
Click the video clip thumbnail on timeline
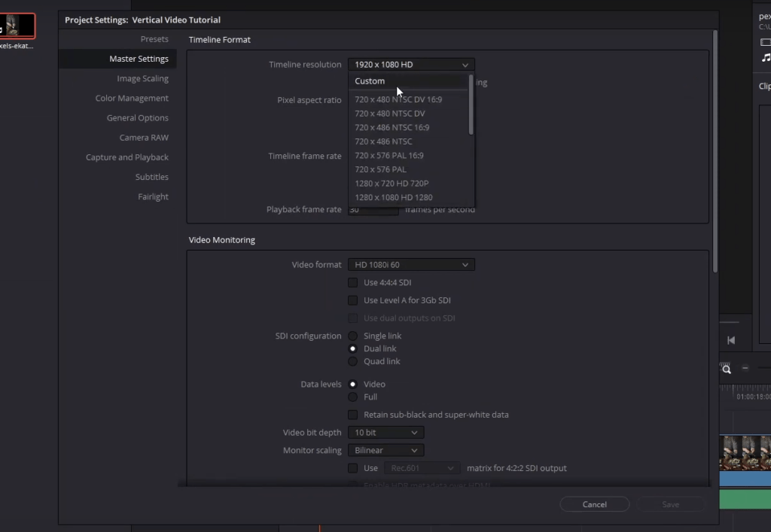[x=745, y=452]
